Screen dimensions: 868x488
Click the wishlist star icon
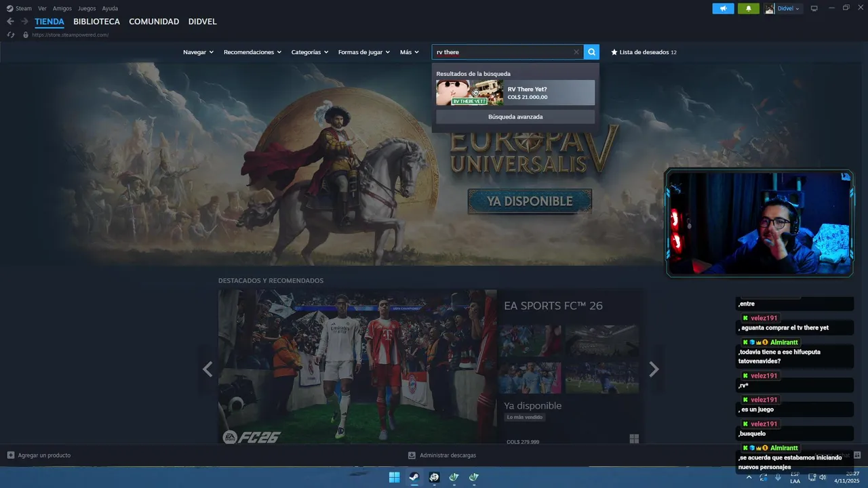click(x=614, y=52)
